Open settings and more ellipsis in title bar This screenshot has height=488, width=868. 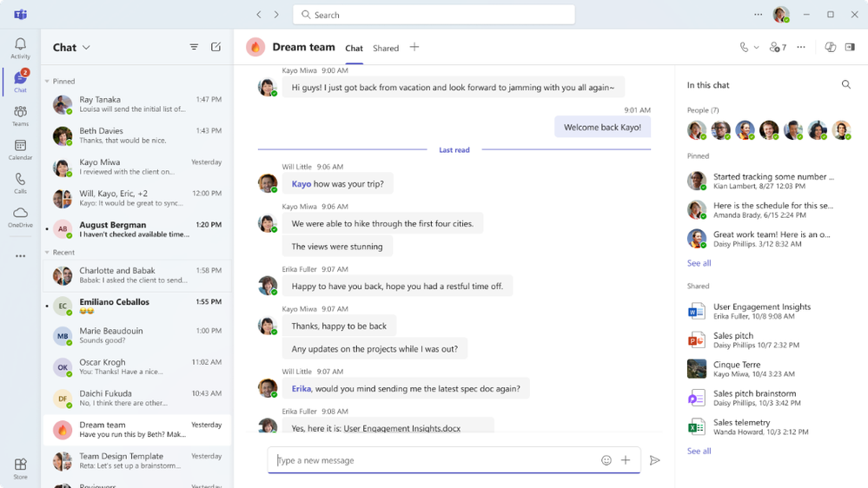[758, 15]
